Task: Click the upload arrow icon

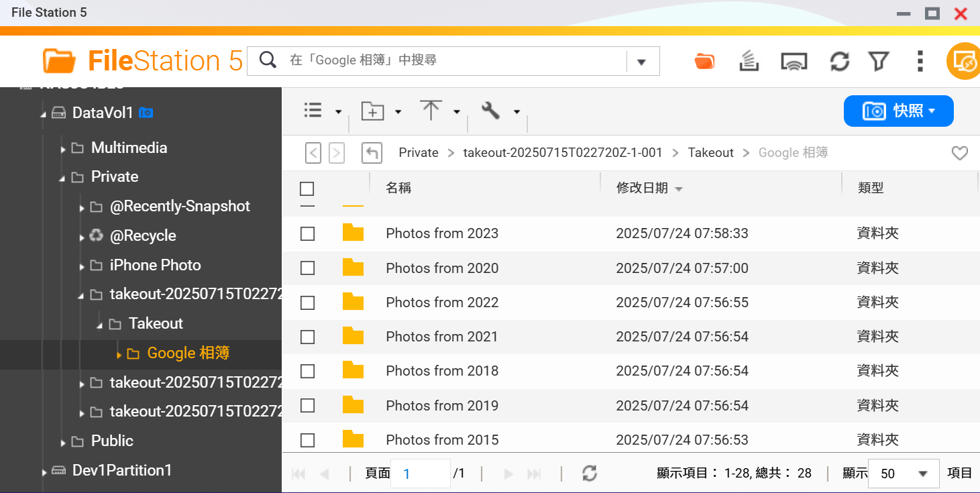Action: (x=431, y=111)
